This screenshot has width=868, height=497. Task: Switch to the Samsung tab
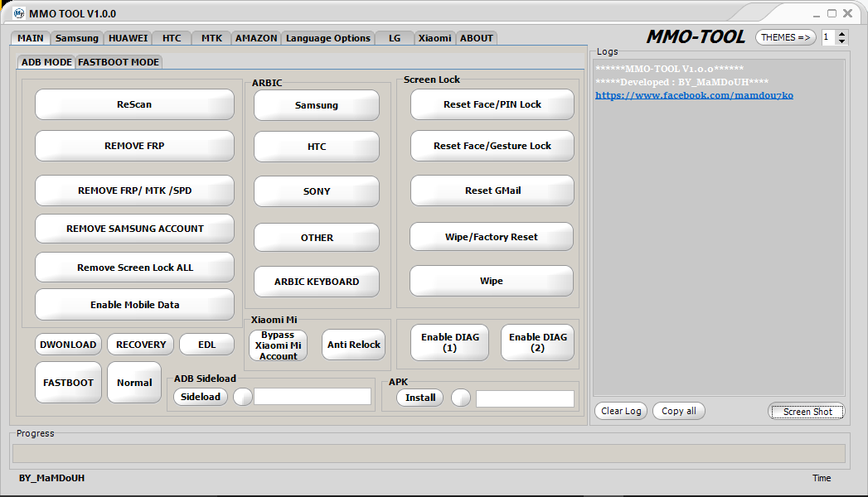(77, 38)
